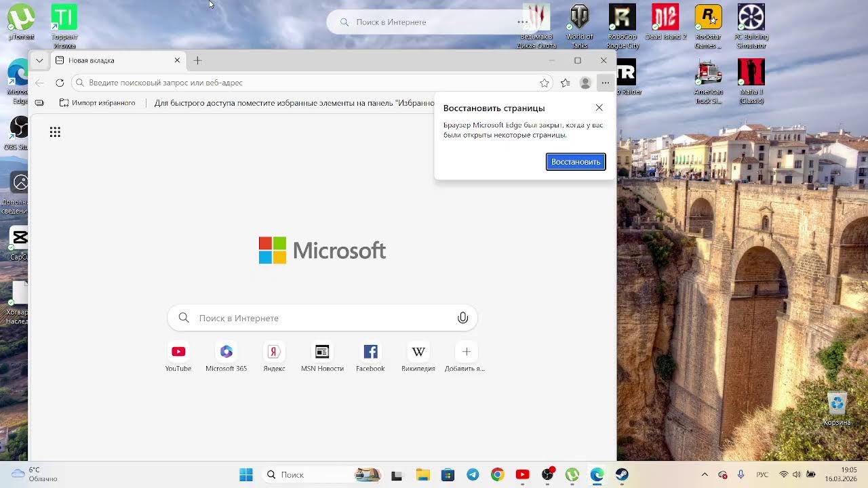The image size is (868, 488).
Task: Open Steam from the taskbar
Action: [x=622, y=475]
